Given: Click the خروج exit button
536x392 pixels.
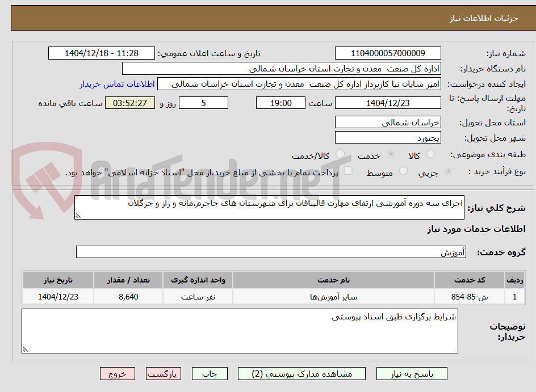Looking at the screenshot, I should [x=117, y=374].
